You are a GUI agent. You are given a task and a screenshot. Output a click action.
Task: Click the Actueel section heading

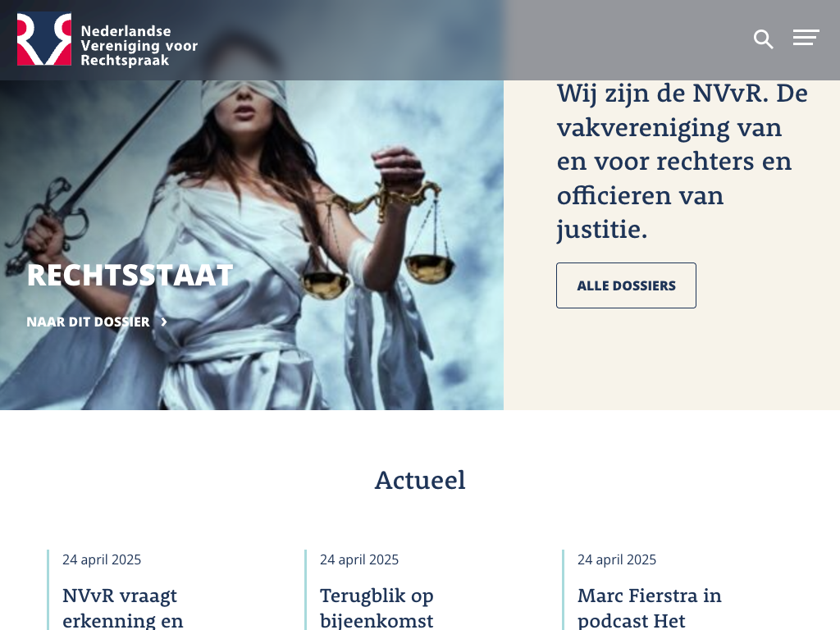pos(420,480)
